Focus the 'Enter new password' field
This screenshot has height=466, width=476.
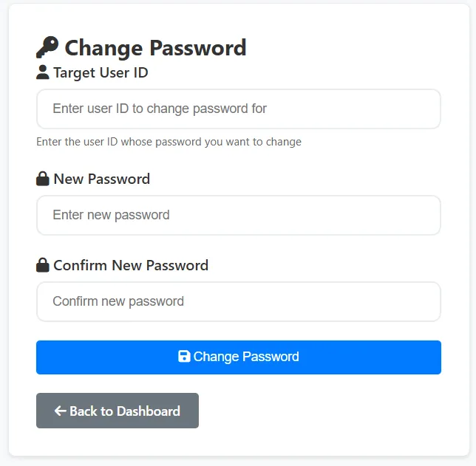click(238, 216)
